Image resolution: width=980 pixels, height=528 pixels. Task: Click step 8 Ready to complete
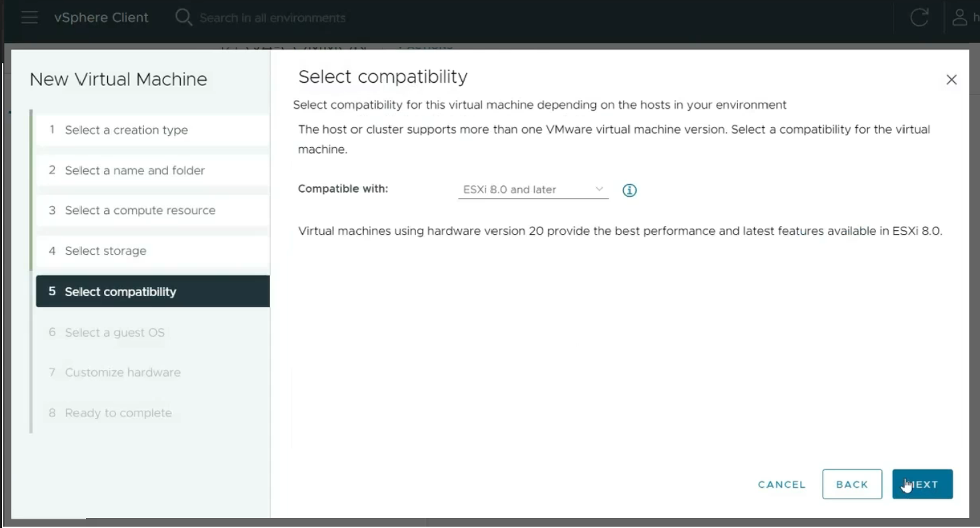point(118,413)
